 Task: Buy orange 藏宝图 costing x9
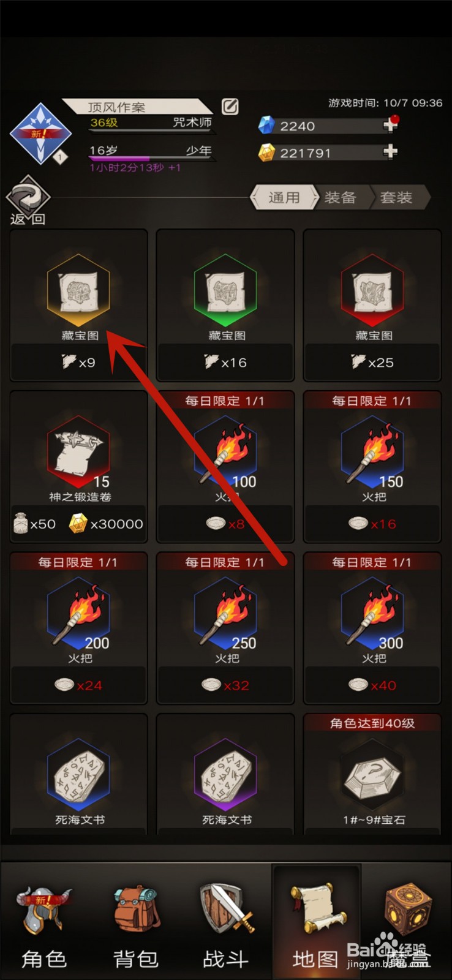tap(79, 306)
